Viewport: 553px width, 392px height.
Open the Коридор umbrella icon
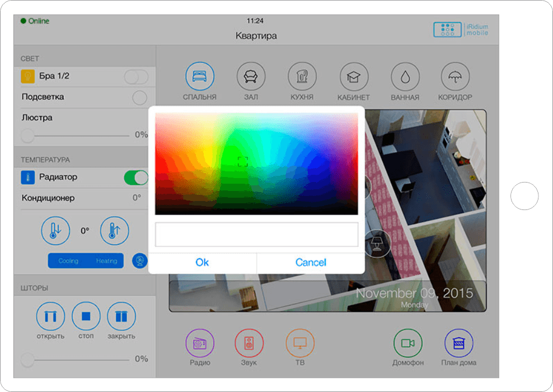[x=455, y=77]
